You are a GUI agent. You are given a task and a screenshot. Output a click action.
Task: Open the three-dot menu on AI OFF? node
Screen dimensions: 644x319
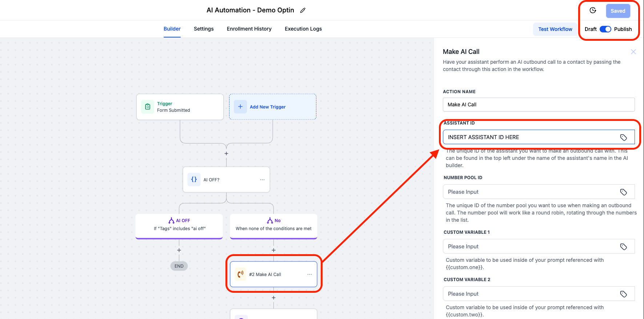262,180
